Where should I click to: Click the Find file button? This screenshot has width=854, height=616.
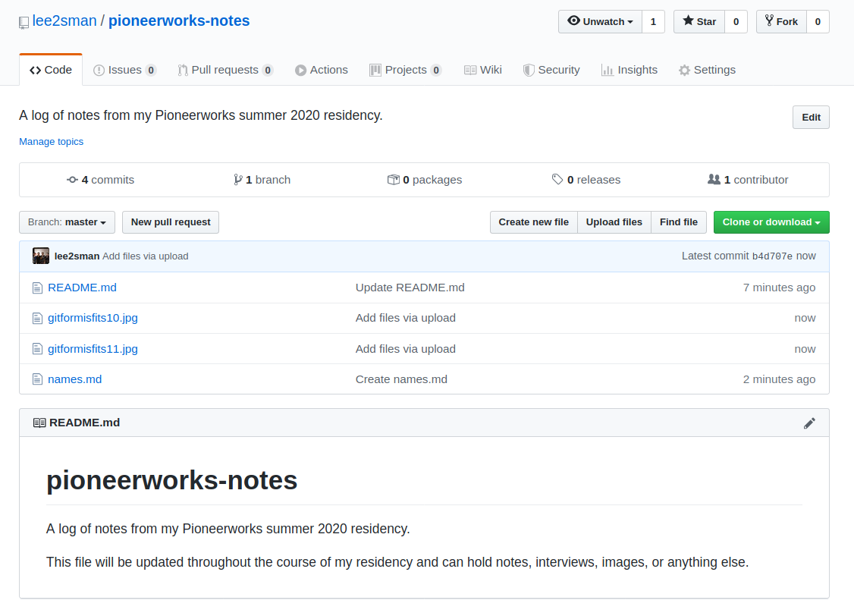pos(679,222)
